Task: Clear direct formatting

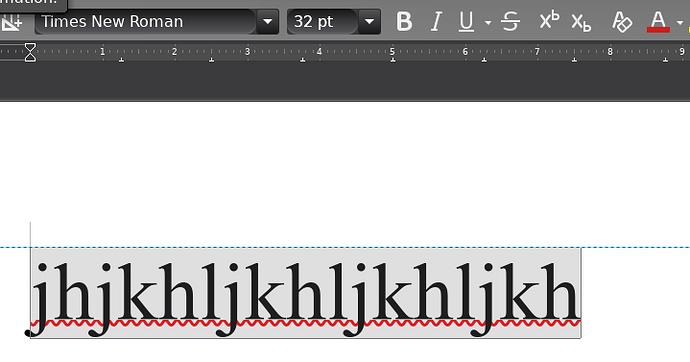Action: click(622, 22)
